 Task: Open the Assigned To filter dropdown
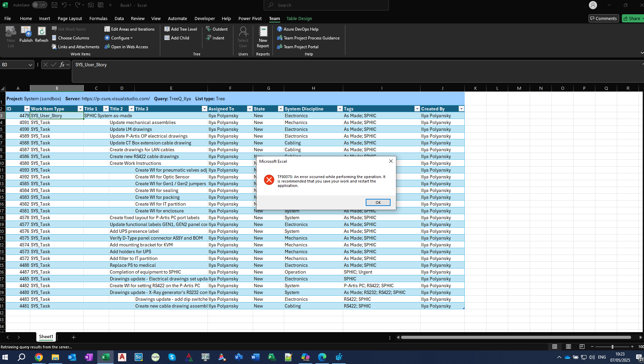[250, 109]
